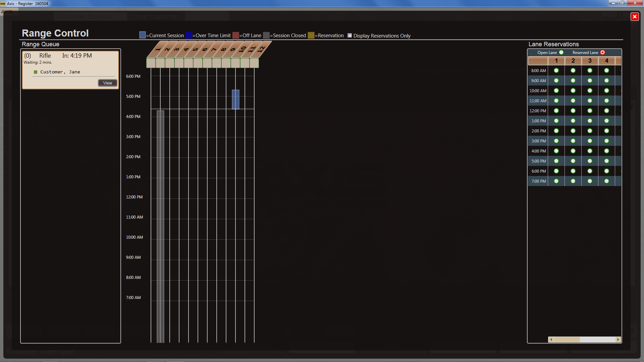The image size is (644, 362).
Task: Select lane 12 header tab
Action: (261, 50)
